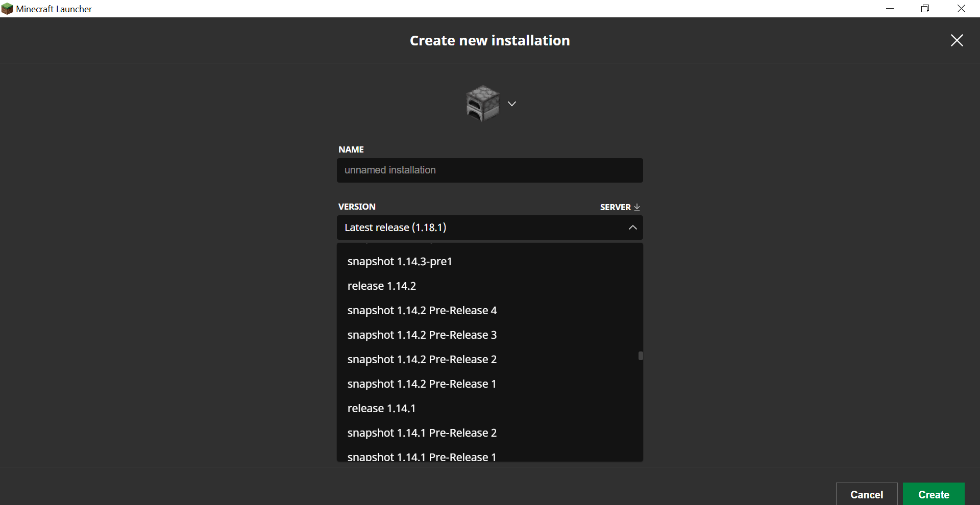The height and width of the screenshot is (505, 980).
Task: Restore down the launcher window
Action: tap(925, 9)
